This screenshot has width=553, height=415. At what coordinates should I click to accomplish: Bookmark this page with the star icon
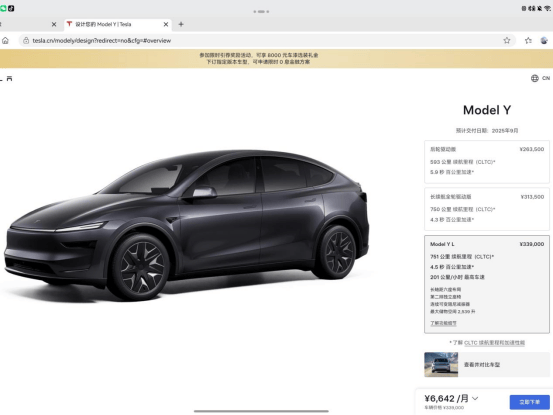[507, 41]
